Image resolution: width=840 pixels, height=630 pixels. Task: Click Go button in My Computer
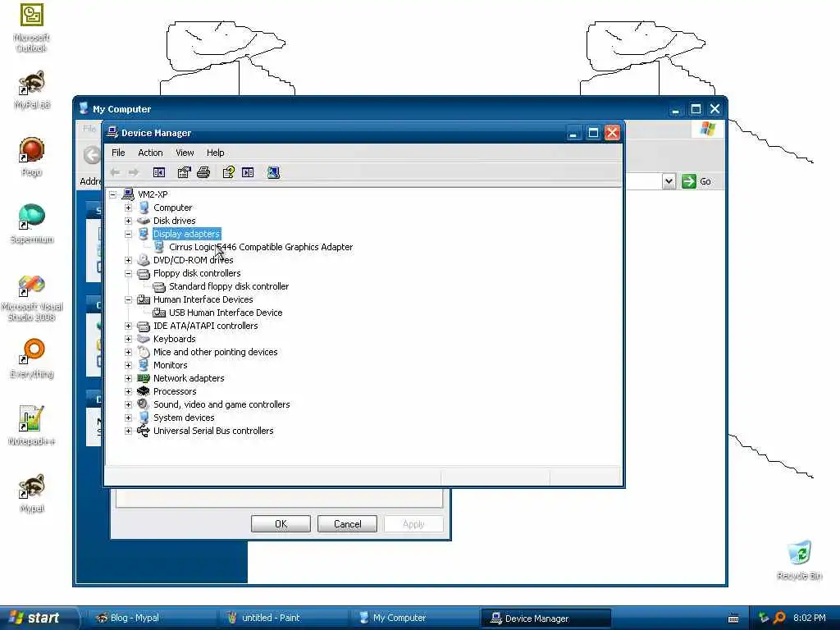[x=696, y=181]
